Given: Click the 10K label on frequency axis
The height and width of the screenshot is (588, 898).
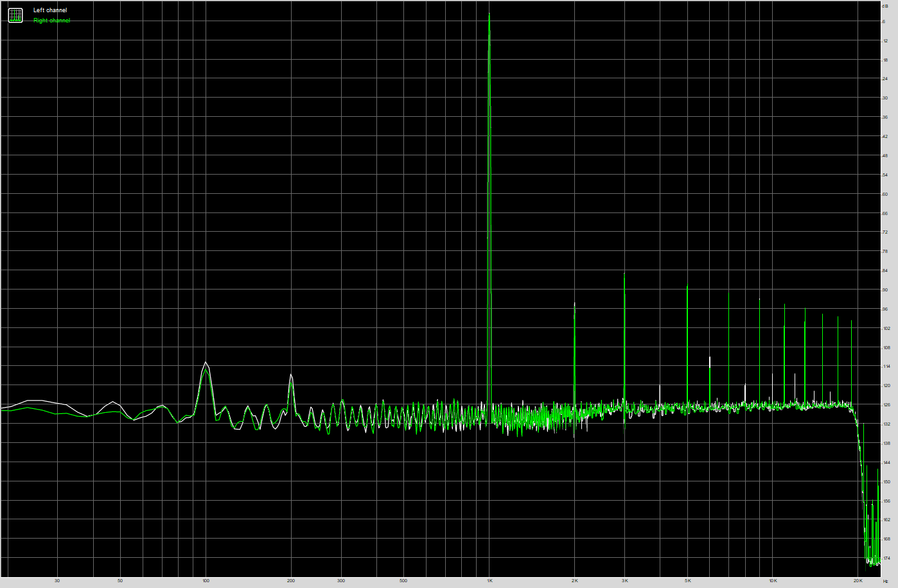Looking at the screenshot, I should [x=773, y=581].
